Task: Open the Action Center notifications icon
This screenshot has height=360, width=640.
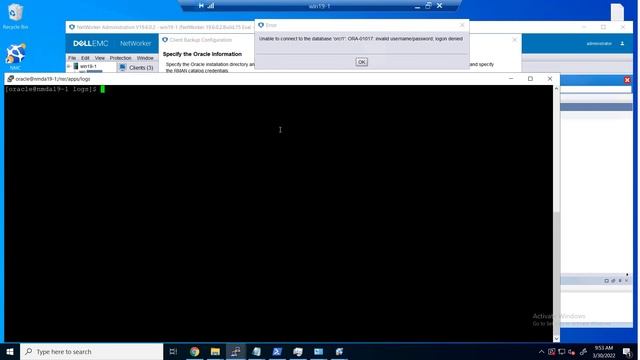Action: pos(627,351)
